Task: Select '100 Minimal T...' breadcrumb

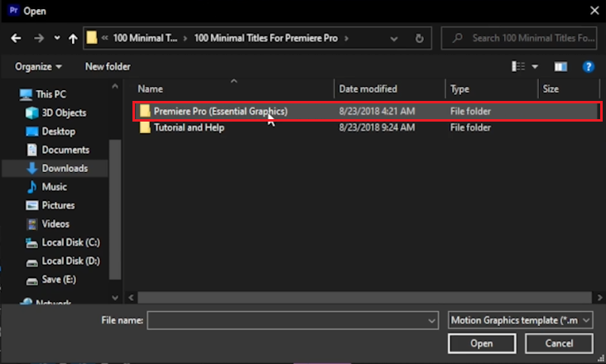Action: pos(145,38)
